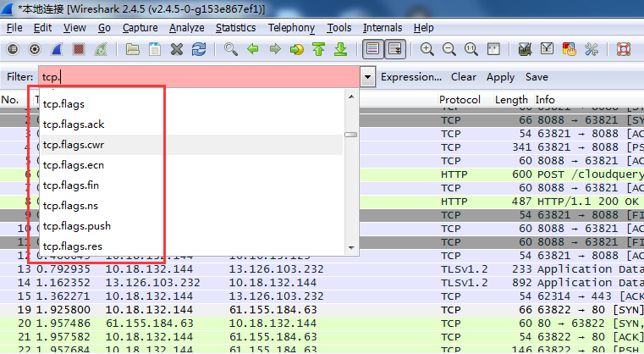
Task: Choose tcp.flags.cwr suggestion
Action: pos(191,145)
